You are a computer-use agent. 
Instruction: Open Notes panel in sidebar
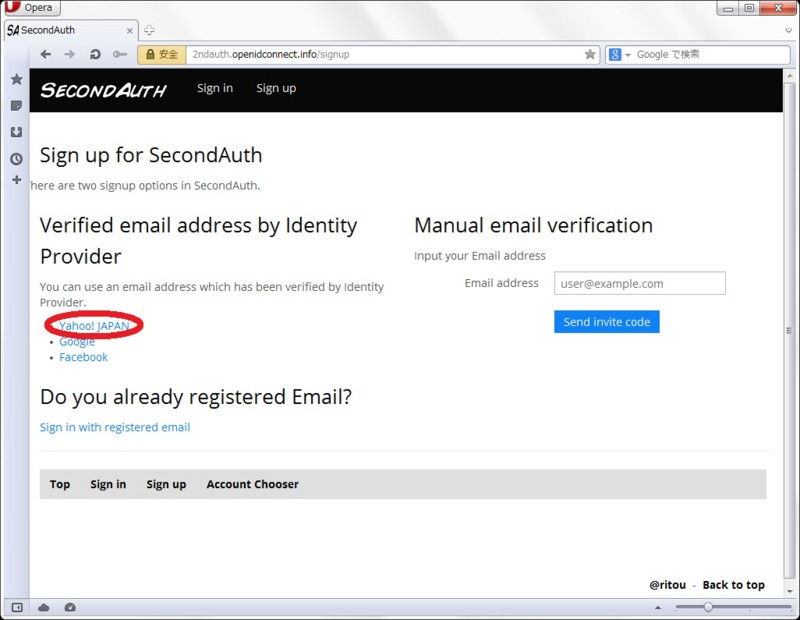[16, 106]
